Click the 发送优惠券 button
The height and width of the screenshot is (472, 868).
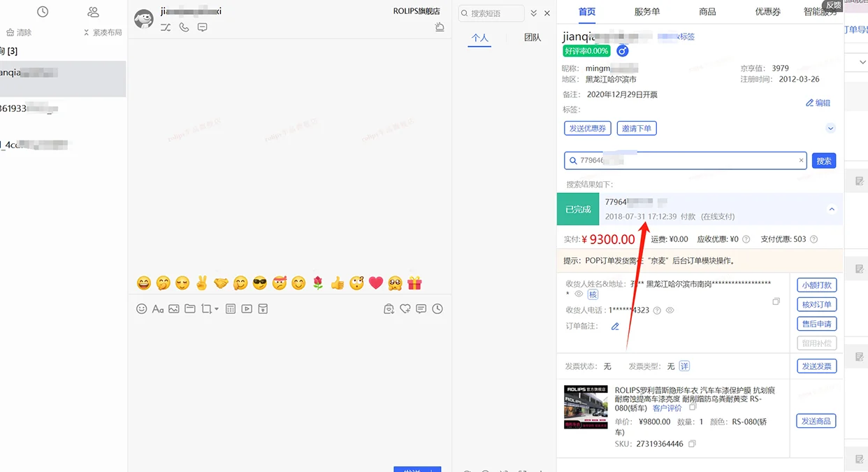click(x=587, y=128)
